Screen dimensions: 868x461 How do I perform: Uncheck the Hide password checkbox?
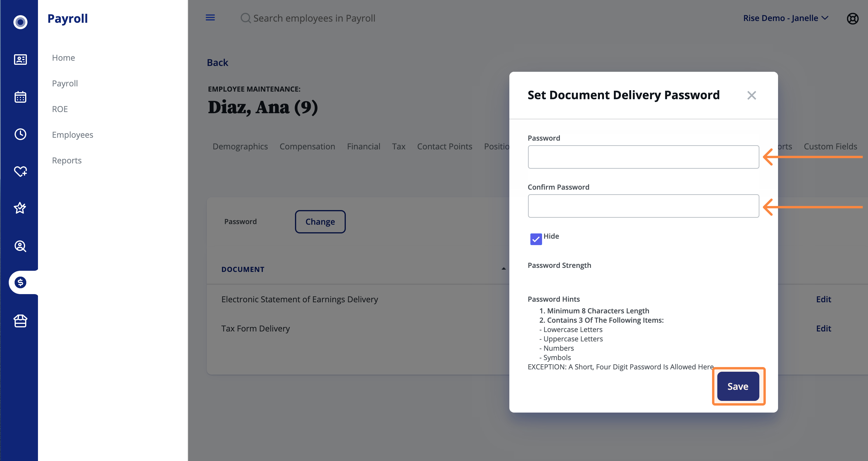pyautogui.click(x=536, y=239)
